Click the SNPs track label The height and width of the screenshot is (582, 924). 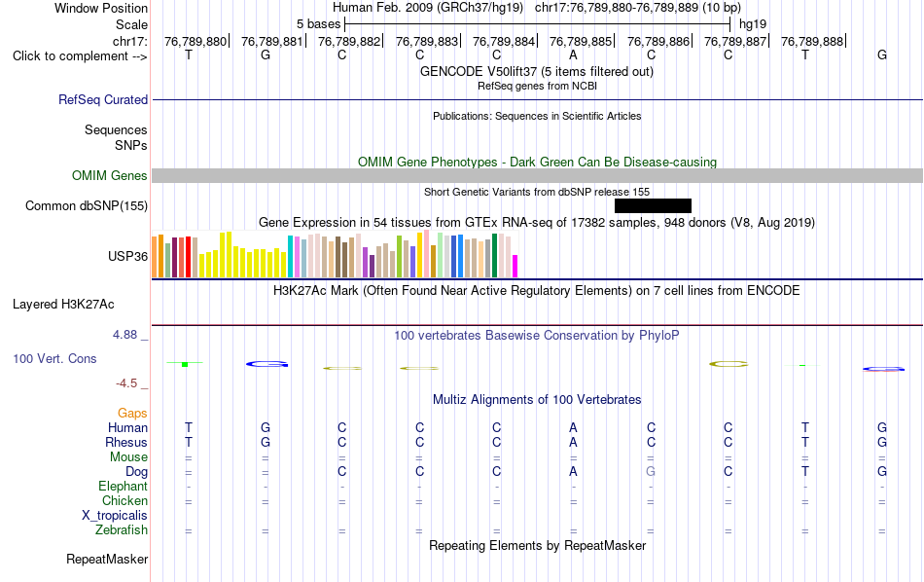point(131,145)
